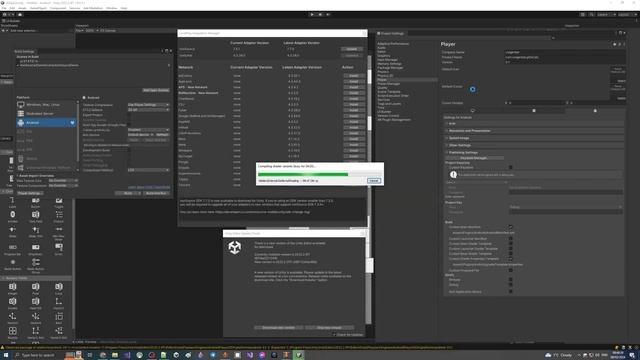Open the GameObject menu

(x=38, y=8)
